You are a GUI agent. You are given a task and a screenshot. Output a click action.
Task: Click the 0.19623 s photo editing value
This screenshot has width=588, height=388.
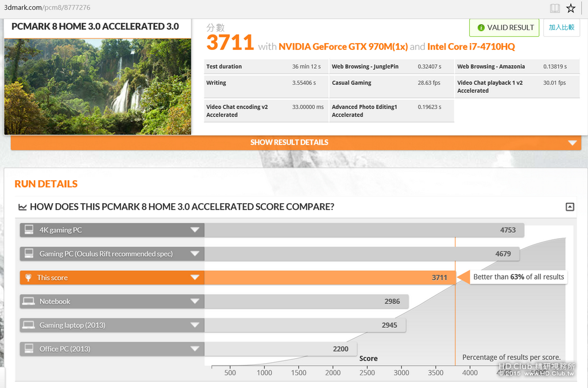point(430,107)
